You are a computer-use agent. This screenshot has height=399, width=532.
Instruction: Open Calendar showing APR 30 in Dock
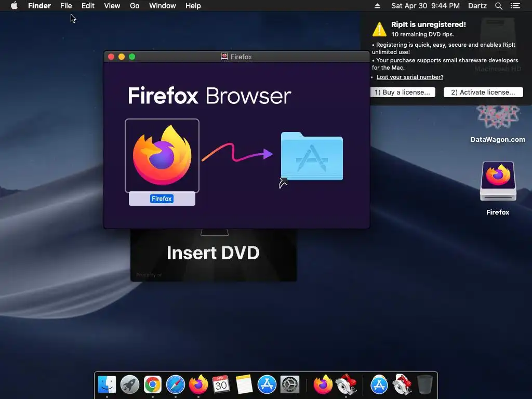click(x=221, y=384)
